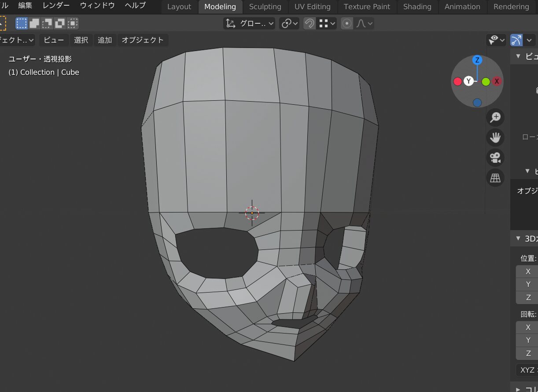
Task: Click the intersect selection mode icon
Action: click(x=73, y=23)
